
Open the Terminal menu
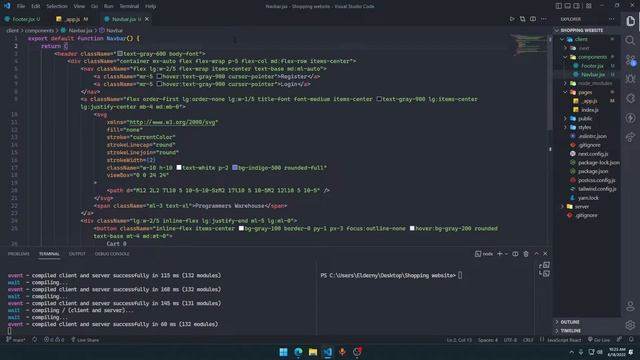129,6
